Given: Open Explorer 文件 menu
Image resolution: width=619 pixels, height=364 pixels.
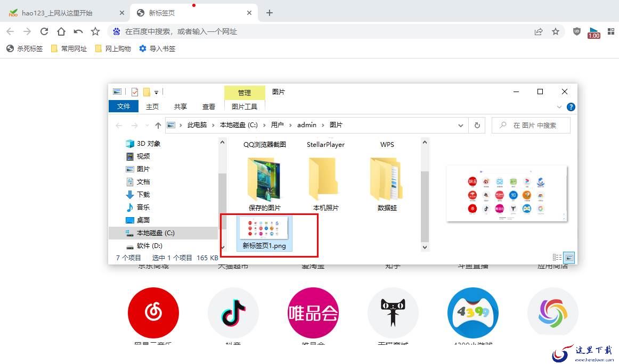Looking at the screenshot, I should (123, 106).
